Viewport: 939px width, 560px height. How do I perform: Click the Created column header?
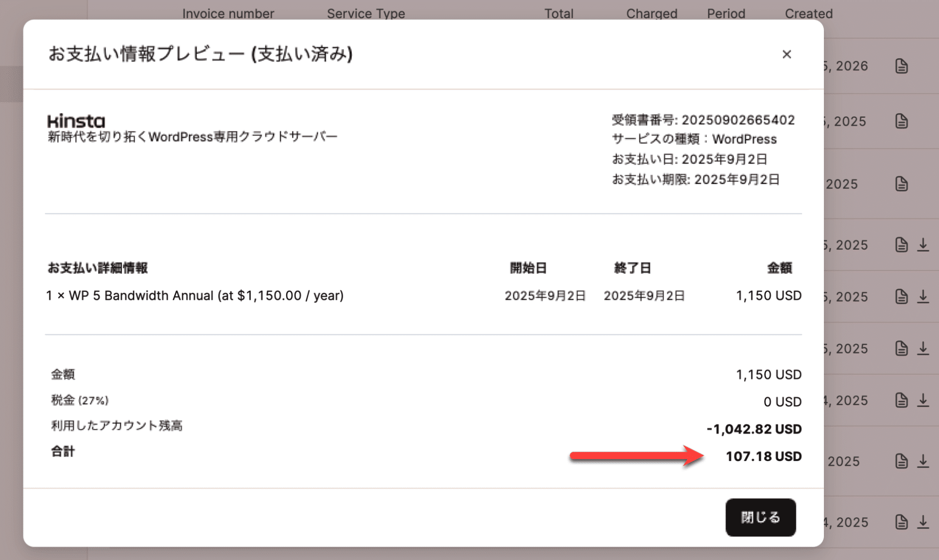coord(808,13)
